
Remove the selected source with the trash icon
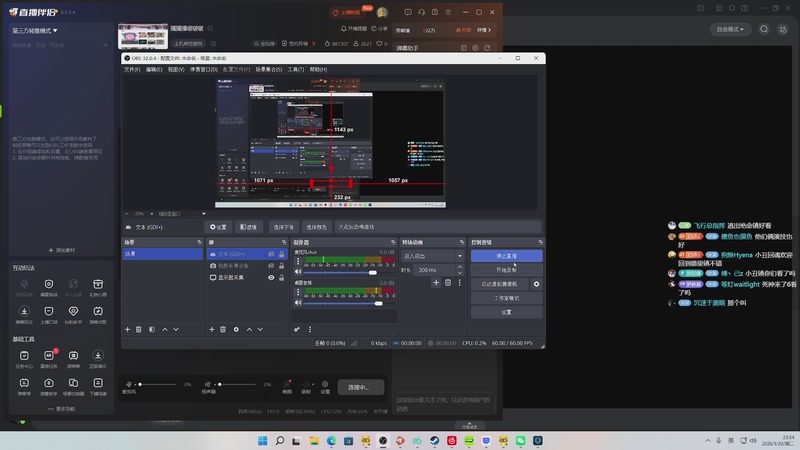point(223,330)
